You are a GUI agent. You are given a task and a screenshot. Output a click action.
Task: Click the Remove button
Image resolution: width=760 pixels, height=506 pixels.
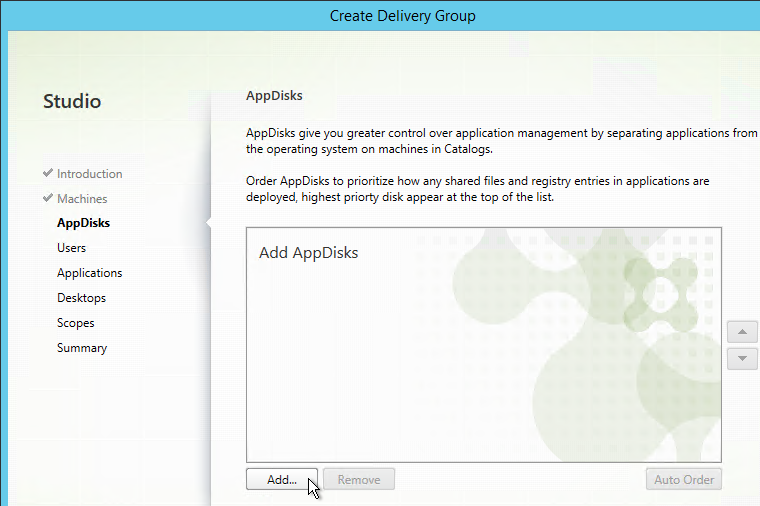(x=359, y=479)
